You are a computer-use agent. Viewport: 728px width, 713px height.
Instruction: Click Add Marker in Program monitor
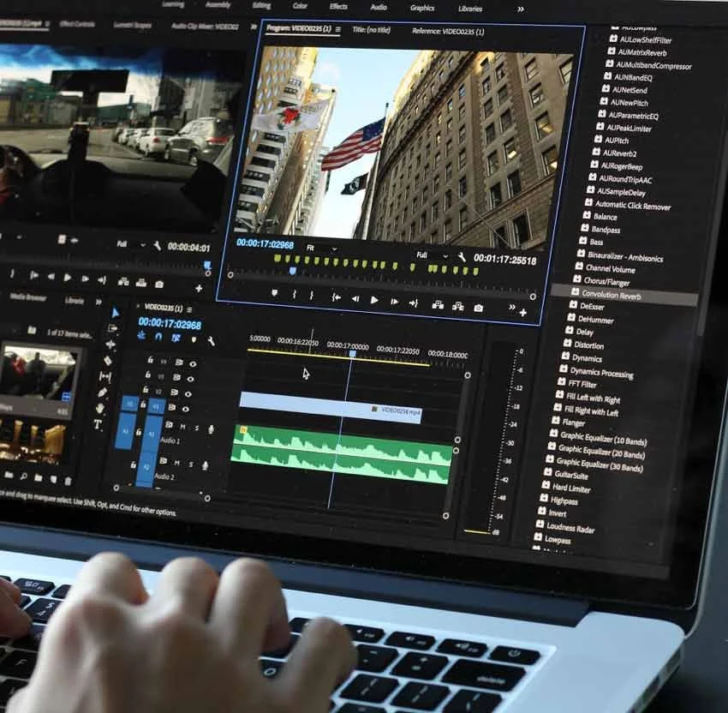(274, 293)
